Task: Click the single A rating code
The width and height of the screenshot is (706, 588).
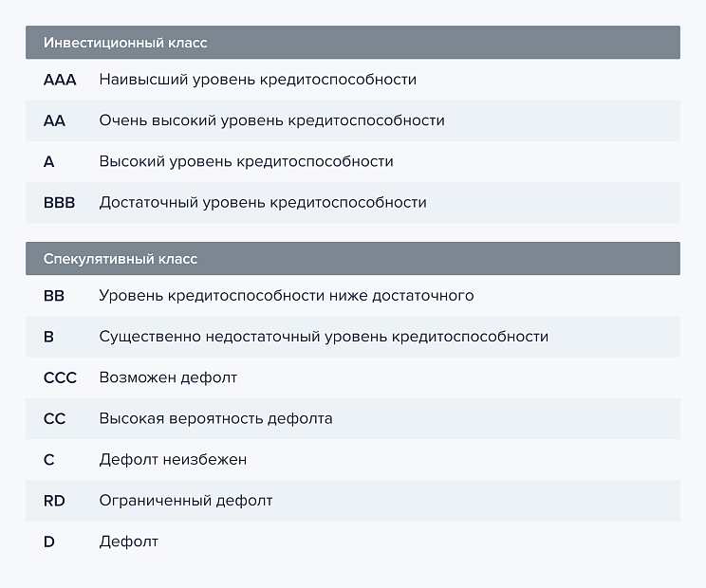Action: [x=49, y=161]
